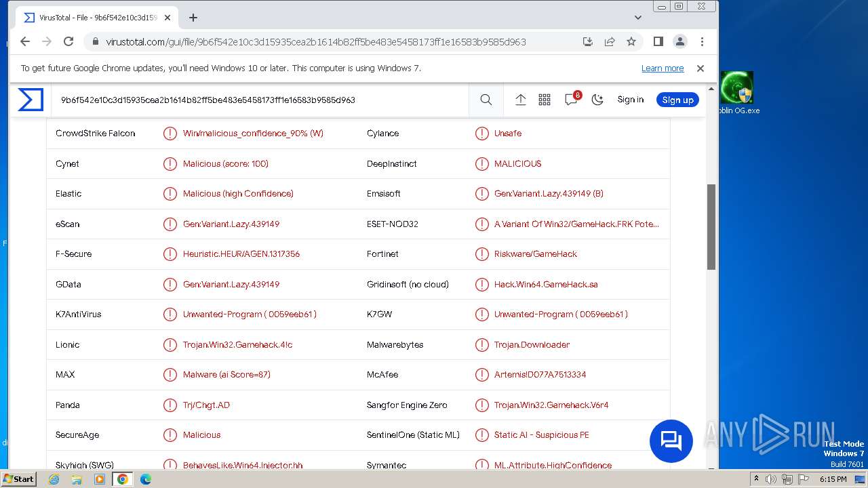The image size is (868, 488).
Task: Click Gridinsoft Hack.Win64.GameHack.sa result
Action: coord(546,284)
